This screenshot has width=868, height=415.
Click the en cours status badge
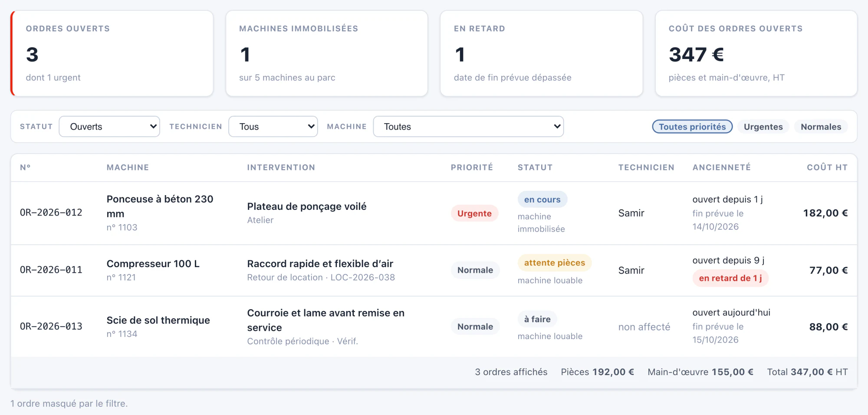pos(542,199)
